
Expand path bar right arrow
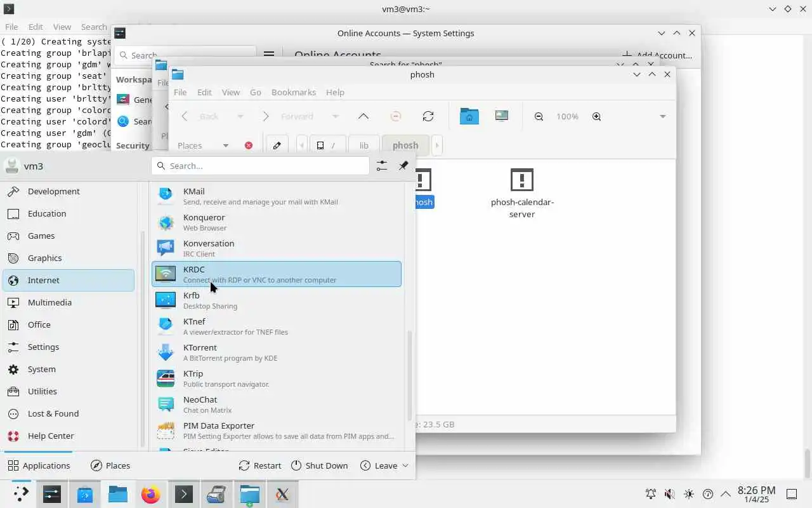click(x=436, y=145)
